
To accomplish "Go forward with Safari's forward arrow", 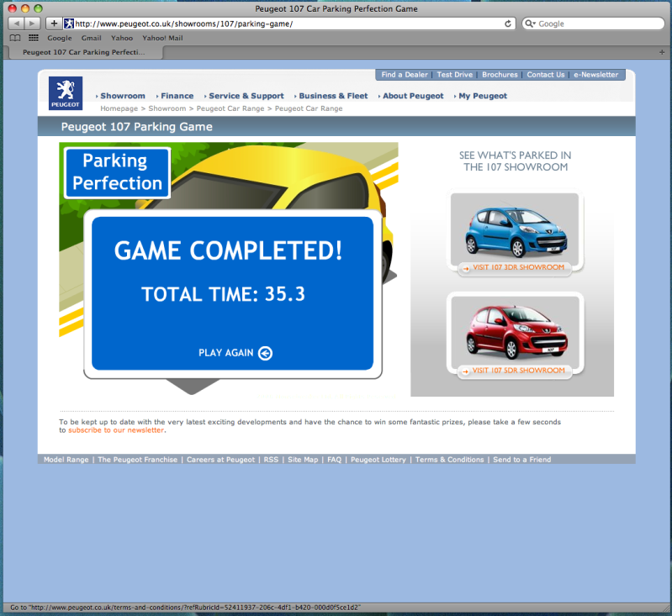I will pyautogui.click(x=32, y=24).
